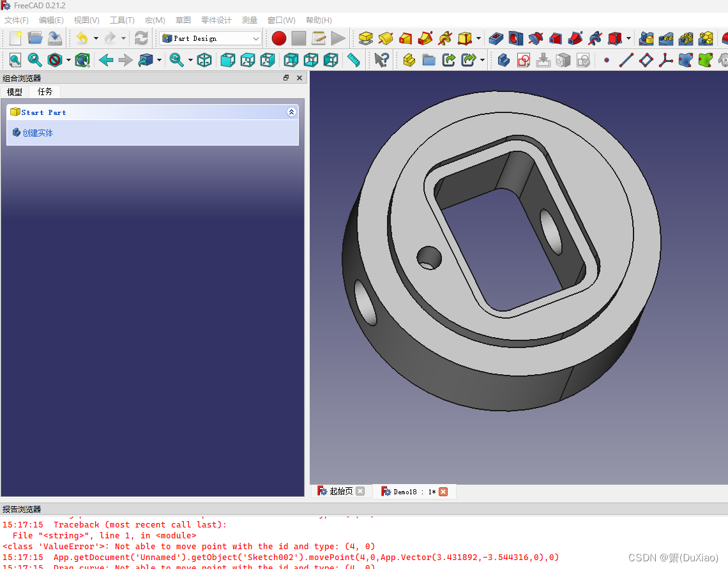Switch to the 模型 tab

(15, 91)
